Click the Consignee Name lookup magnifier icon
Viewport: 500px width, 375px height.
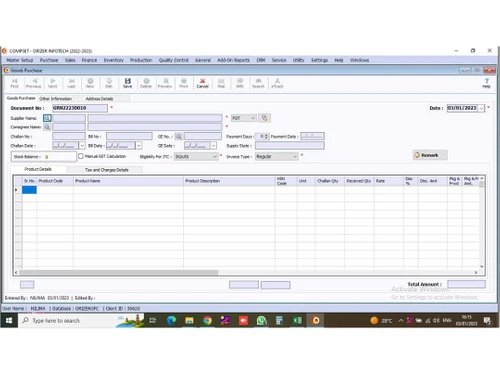pyautogui.click(x=47, y=127)
